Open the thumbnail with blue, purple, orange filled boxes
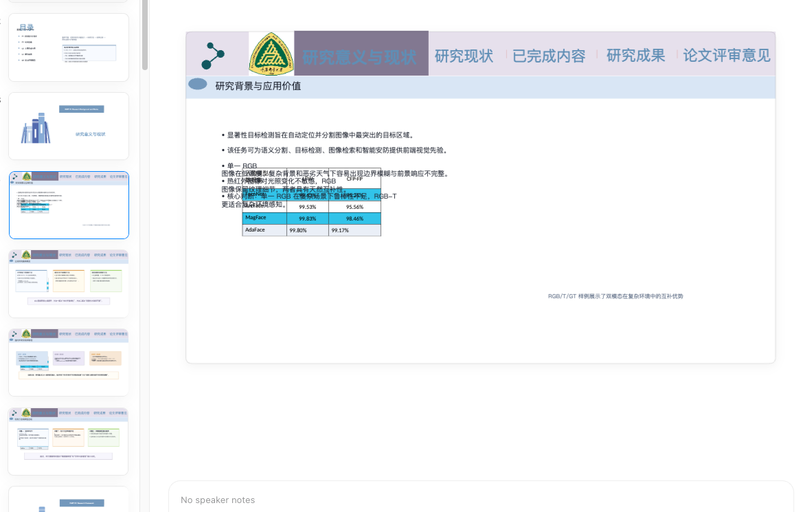This screenshot has height=512, width=812. coord(69,363)
